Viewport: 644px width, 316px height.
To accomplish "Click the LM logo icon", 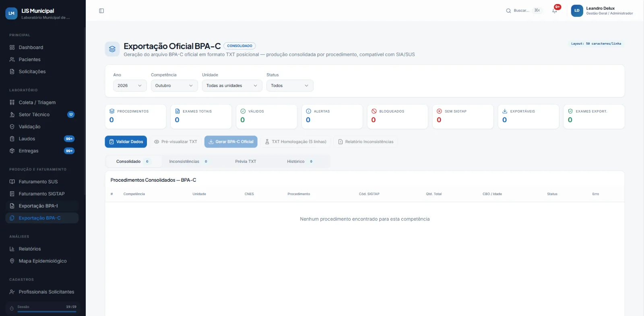I will click(x=11, y=13).
